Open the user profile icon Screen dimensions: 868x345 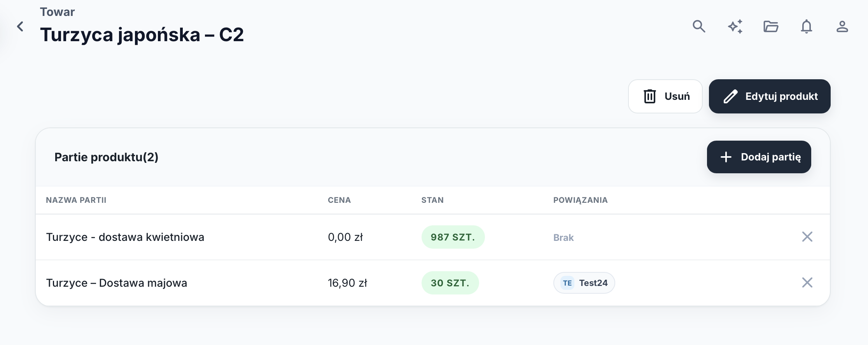point(842,26)
